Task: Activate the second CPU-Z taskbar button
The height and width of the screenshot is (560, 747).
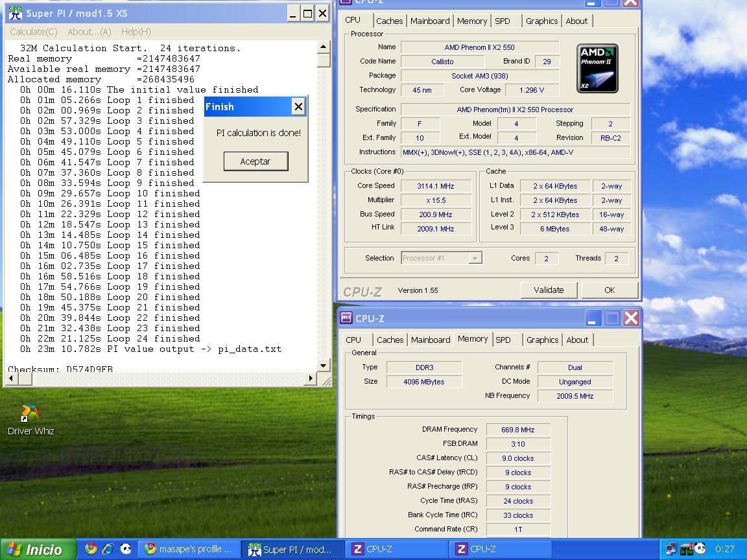Action: coord(500,549)
